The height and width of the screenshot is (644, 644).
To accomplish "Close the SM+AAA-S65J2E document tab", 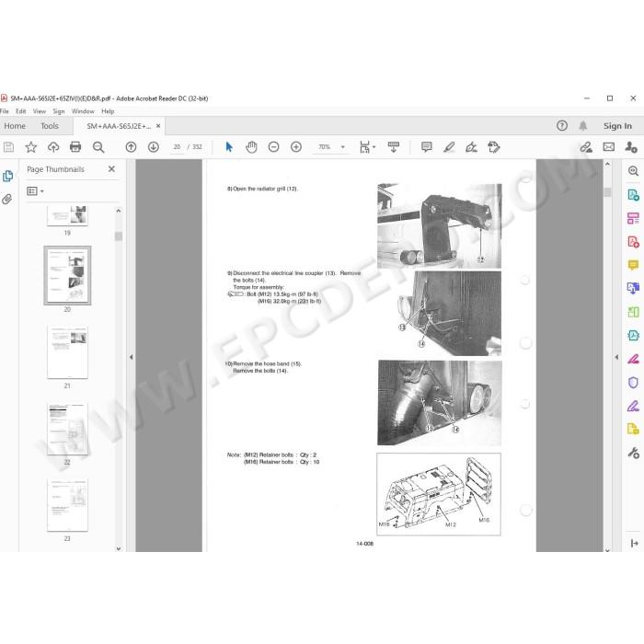I will pos(158,126).
